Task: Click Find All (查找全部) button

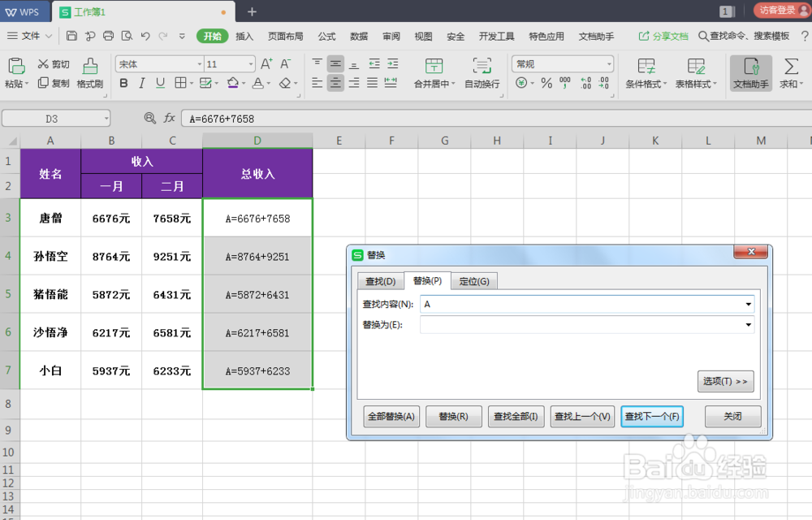Action: pos(516,417)
